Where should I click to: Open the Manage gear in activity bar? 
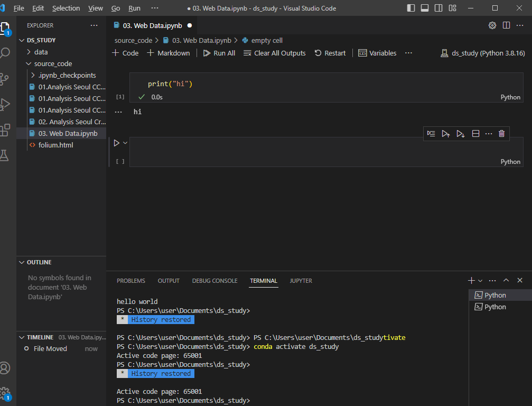point(5,393)
